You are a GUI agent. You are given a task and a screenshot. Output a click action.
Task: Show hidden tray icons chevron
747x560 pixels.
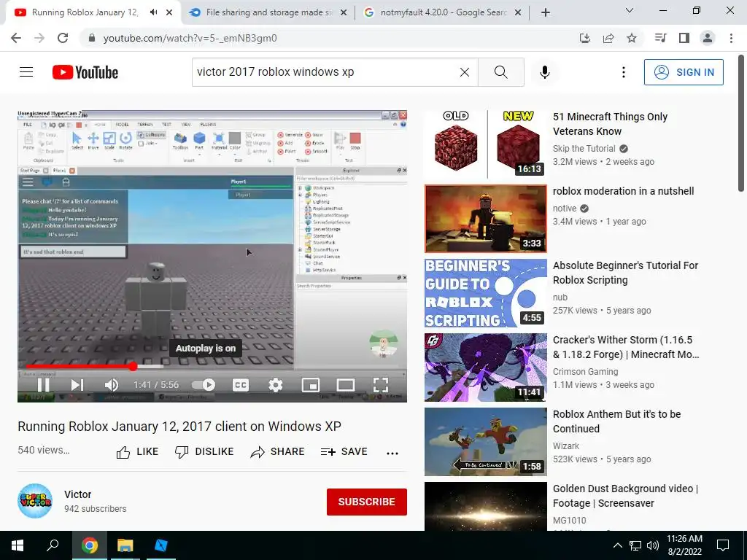click(x=617, y=545)
